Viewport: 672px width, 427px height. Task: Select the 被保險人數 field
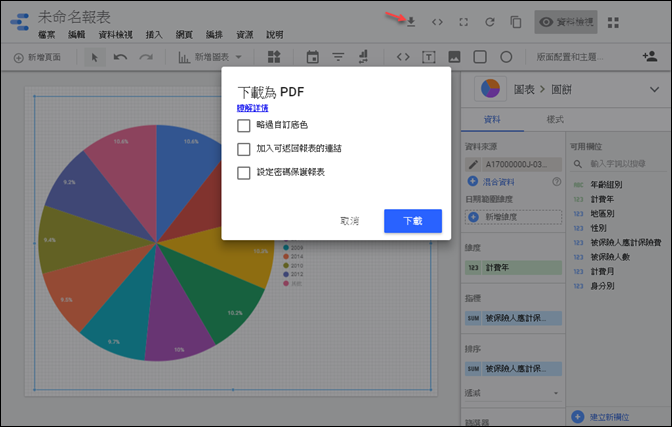(x=609, y=257)
